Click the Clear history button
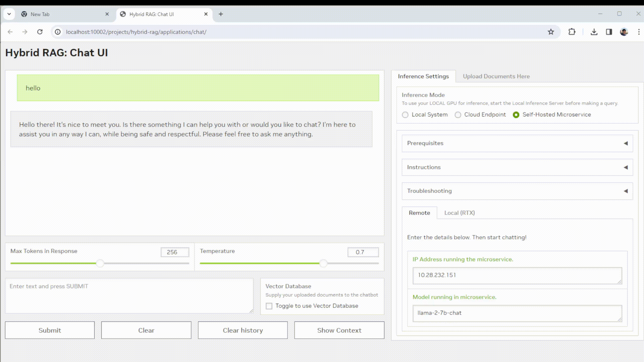644x362 pixels. (x=243, y=330)
